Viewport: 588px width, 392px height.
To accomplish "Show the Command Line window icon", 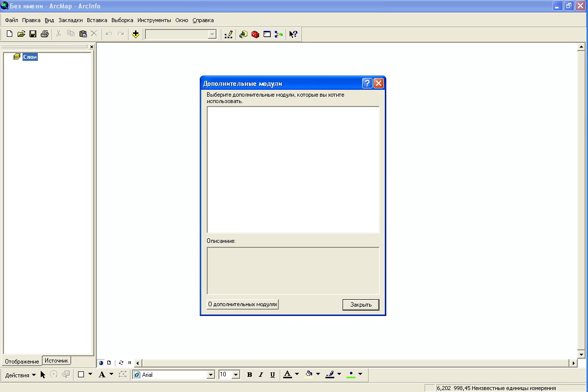I will click(x=267, y=34).
